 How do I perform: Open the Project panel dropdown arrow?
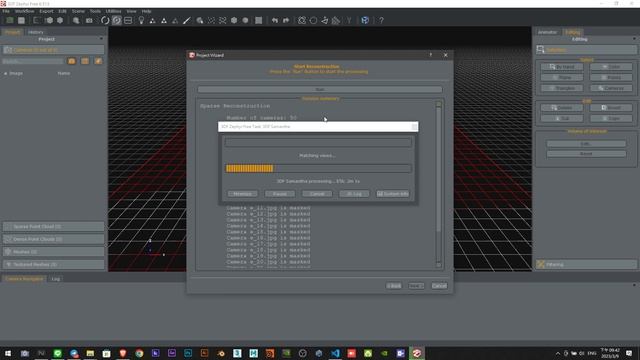(101, 39)
